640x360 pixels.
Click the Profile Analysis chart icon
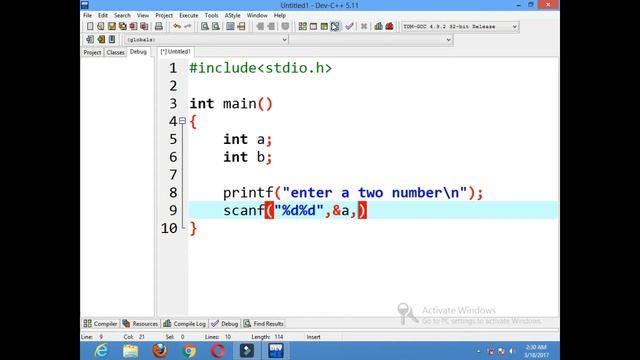(378, 27)
